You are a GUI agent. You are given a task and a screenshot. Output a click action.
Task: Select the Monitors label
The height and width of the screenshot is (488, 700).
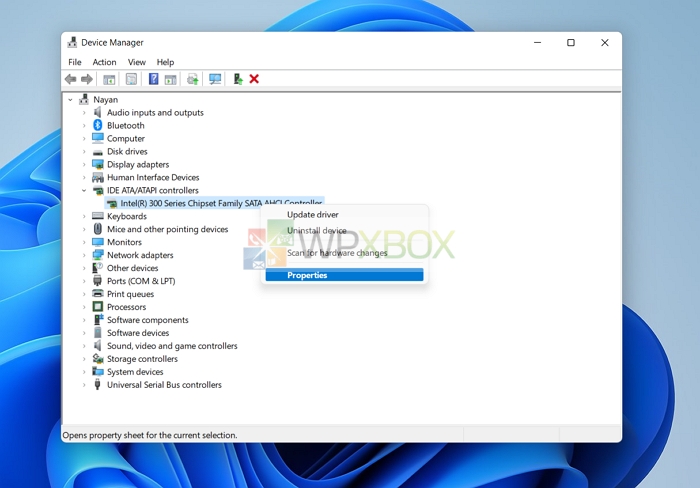point(124,242)
